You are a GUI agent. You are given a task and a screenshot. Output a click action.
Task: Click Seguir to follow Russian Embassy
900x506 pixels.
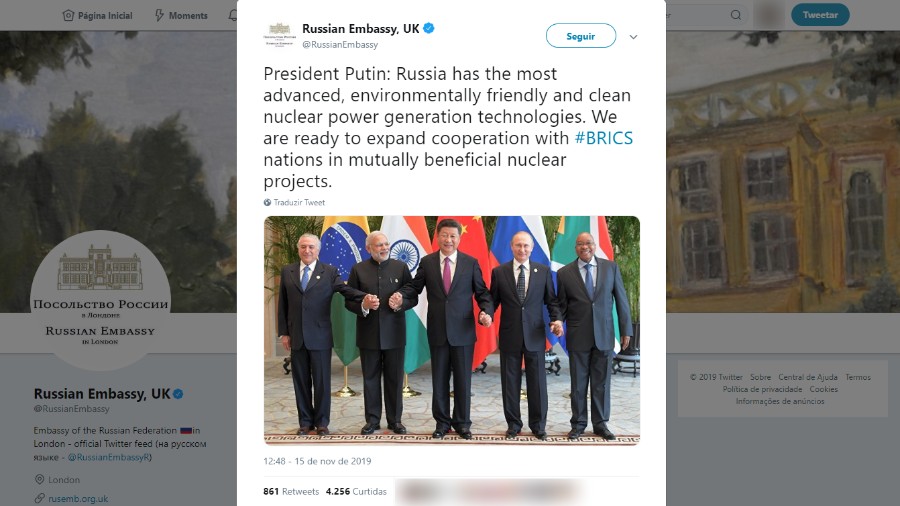tap(581, 36)
